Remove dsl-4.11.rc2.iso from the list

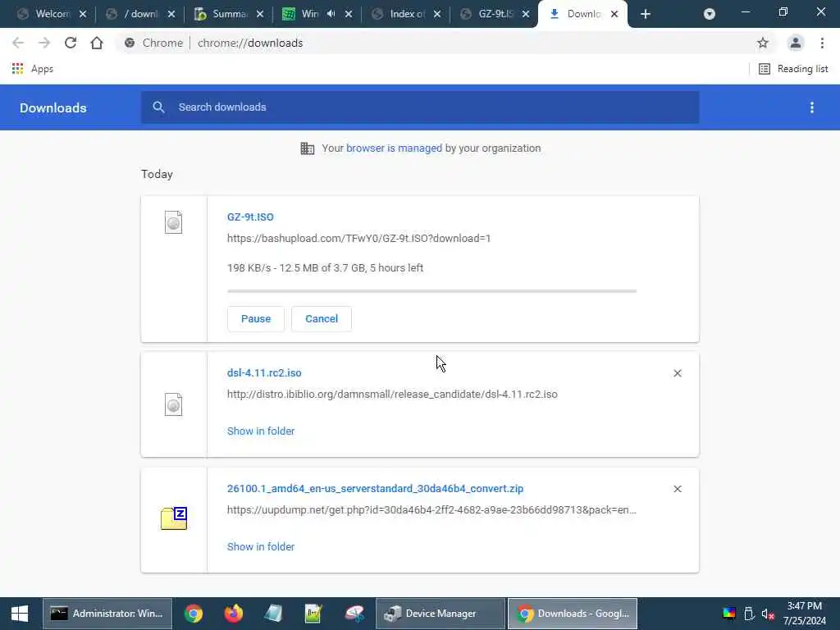tap(678, 373)
